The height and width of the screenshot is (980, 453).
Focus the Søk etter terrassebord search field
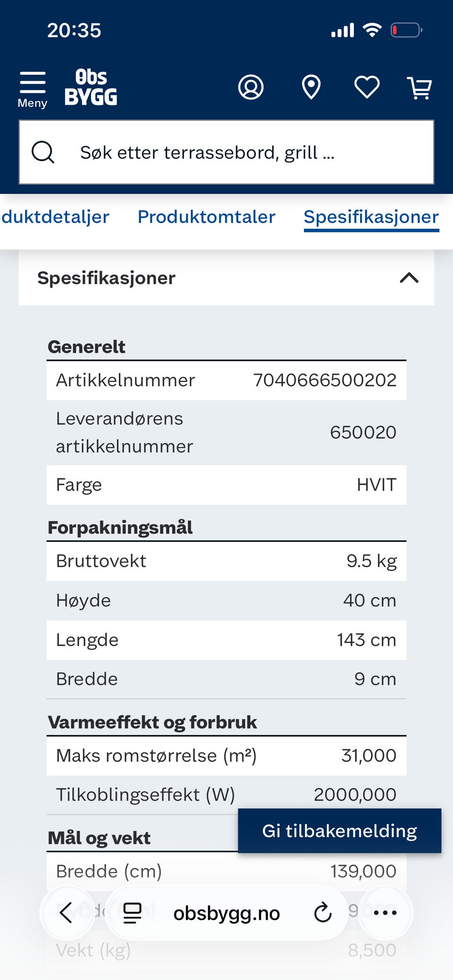click(x=226, y=152)
